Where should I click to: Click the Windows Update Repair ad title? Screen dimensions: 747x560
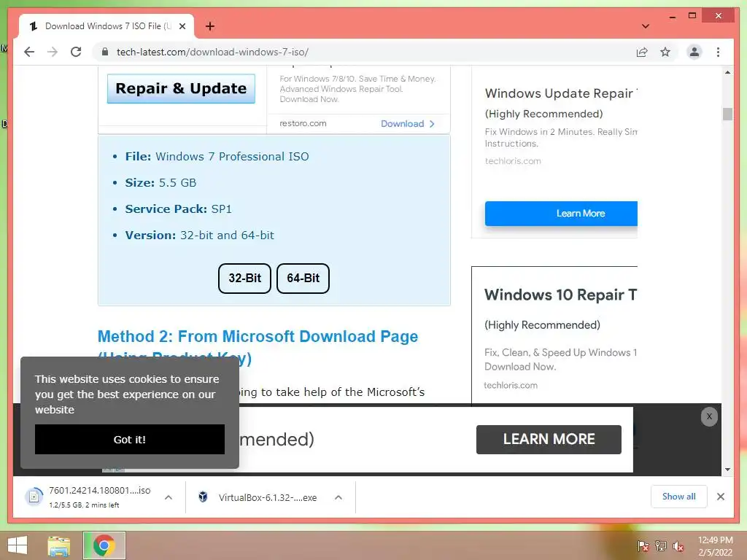pyautogui.click(x=561, y=93)
